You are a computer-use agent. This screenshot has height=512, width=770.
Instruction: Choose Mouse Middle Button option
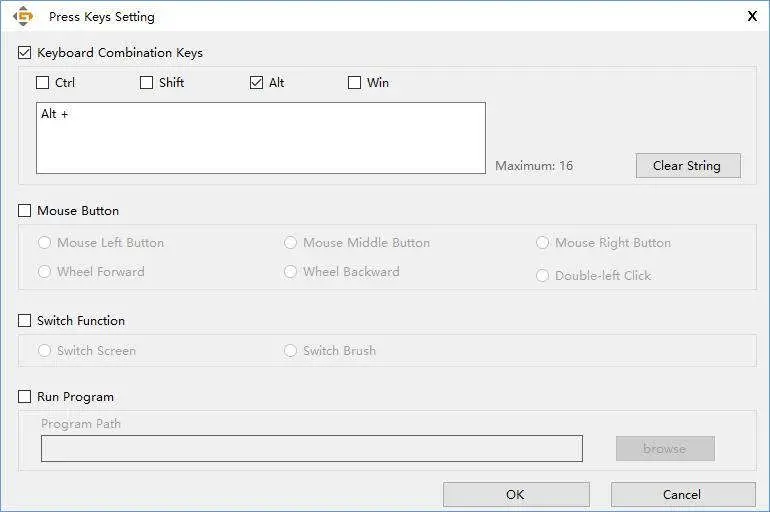coord(291,243)
